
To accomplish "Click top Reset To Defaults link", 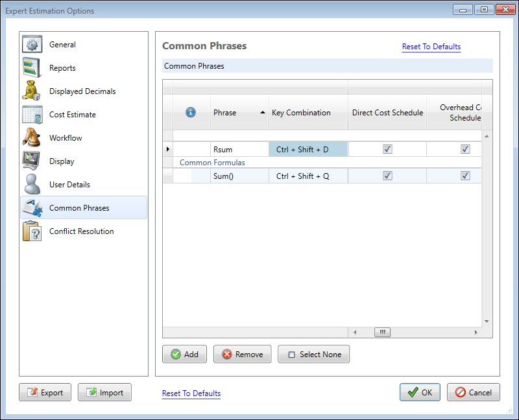I will (431, 47).
